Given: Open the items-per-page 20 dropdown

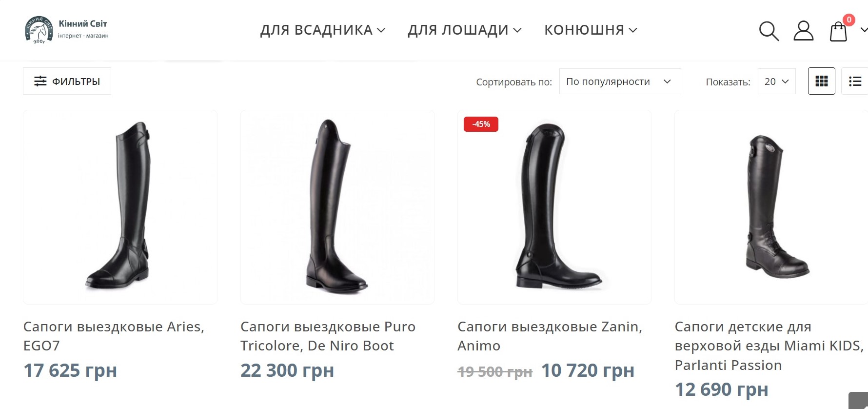Looking at the screenshot, I should tap(776, 82).
